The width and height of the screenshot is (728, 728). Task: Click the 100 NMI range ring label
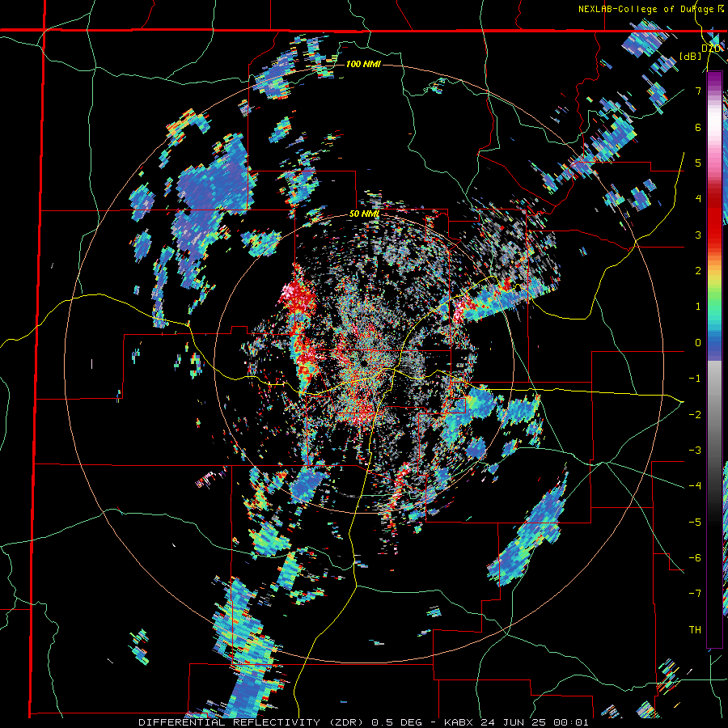(x=362, y=64)
